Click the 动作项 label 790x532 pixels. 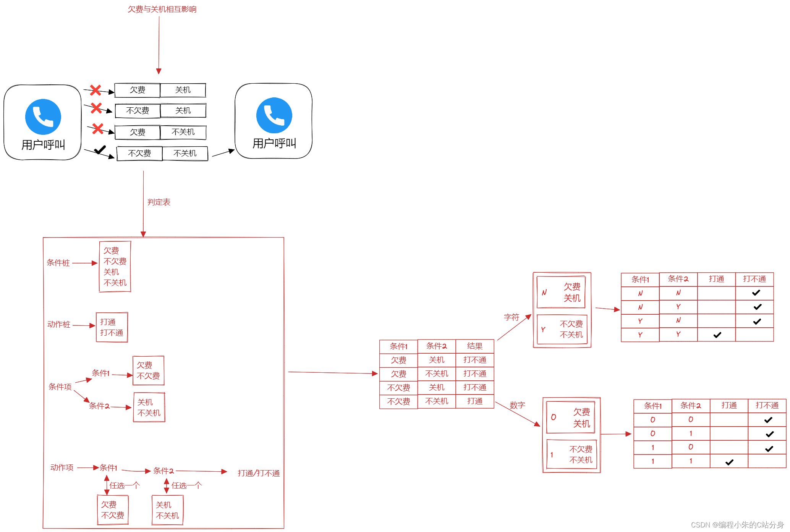tap(62, 467)
